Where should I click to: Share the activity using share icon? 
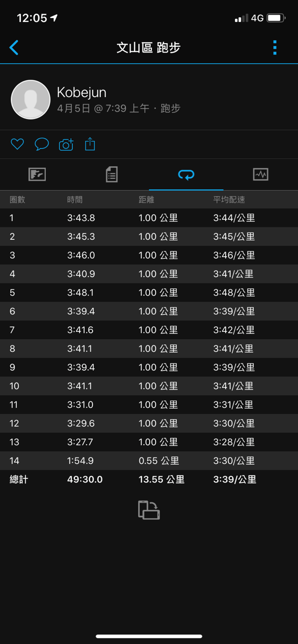(90, 144)
